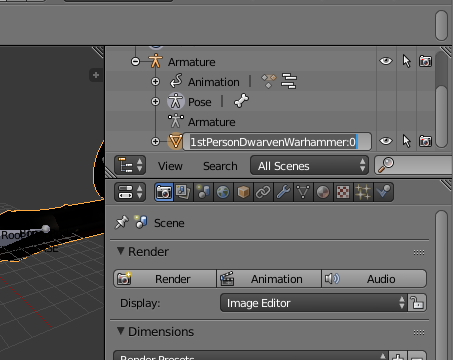Toggle renderability camera for 1stPersonDwarvenWarhammer:0
The width and height of the screenshot is (453, 360).
click(x=425, y=141)
